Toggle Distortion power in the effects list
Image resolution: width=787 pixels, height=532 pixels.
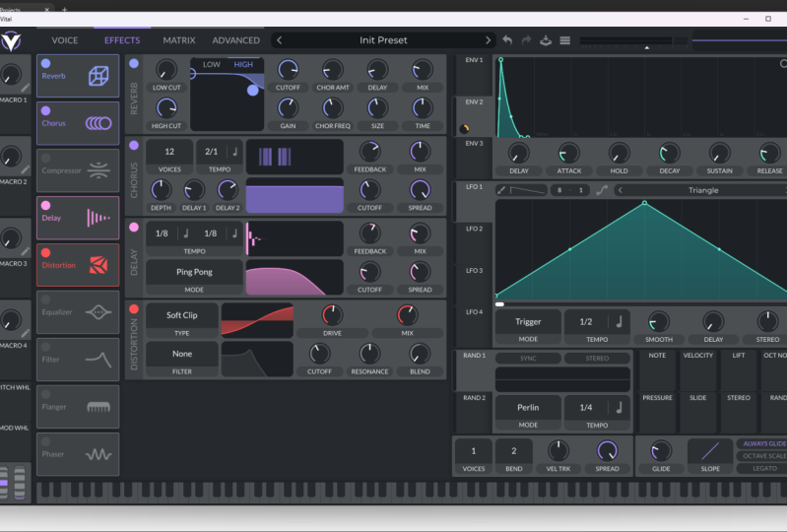[45, 252]
